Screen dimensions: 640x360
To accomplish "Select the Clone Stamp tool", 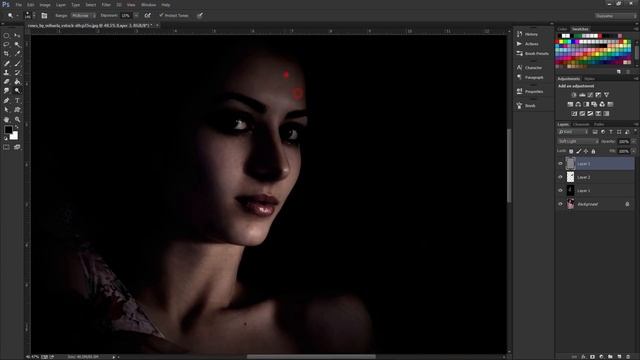I will [x=7, y=72].
